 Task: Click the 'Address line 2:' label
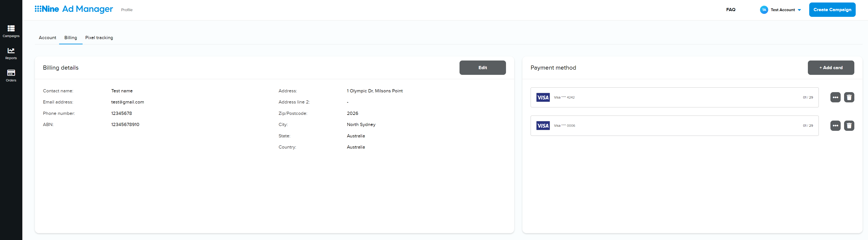tap(294, 102)
